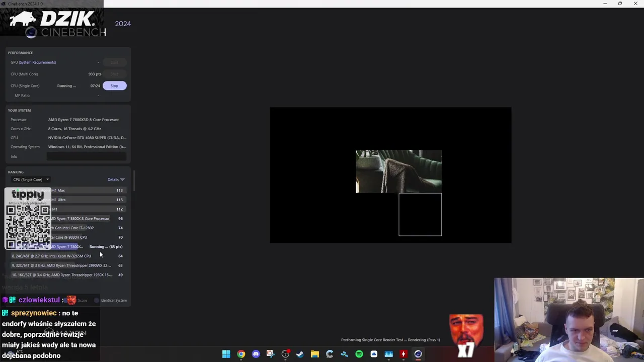Viewport: 644px width, 362px height.
Task: Click the rendered sofa image tile
Action: click(398, 171)
